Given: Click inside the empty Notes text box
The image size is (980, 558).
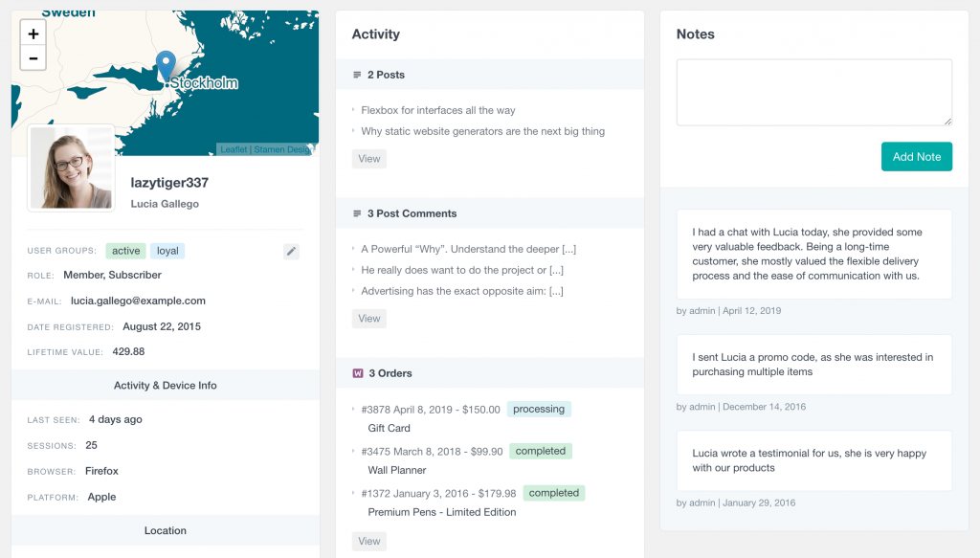Looking at the screenshot, I should [813, 92].
